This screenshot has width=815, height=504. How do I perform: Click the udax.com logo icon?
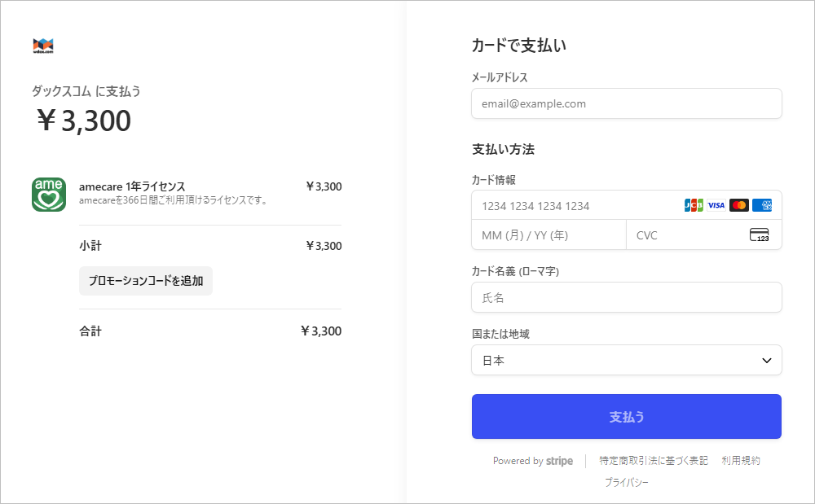click(x=43, y=45)
